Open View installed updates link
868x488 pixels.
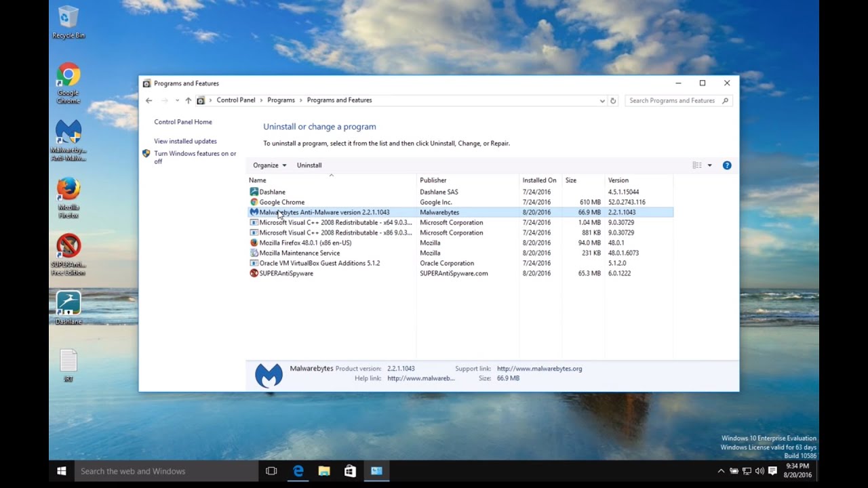click(x=185, y=141)
